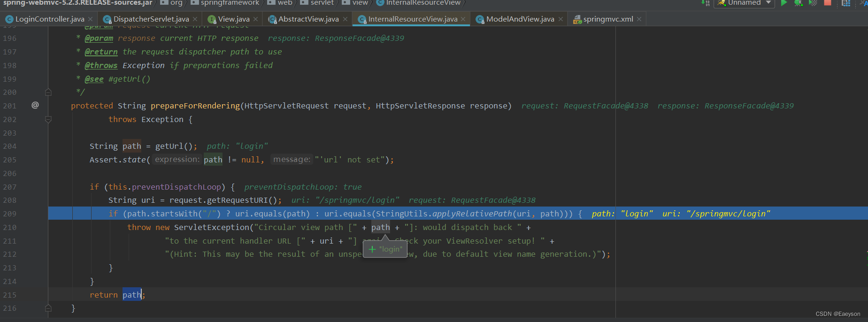Click ServletException on line 210
868x322 pixels.
point(211,227)
